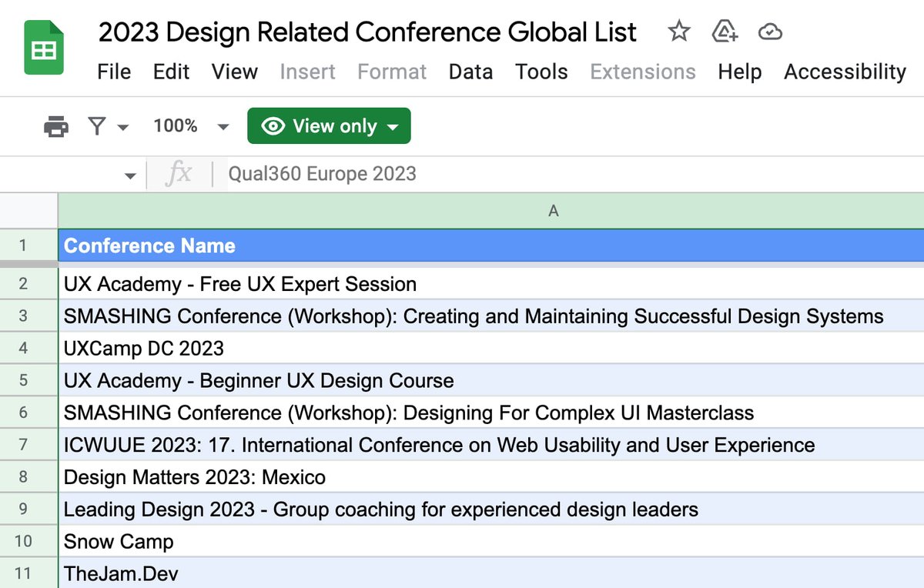The width and height of the screenshot is (924, 588).
Task: Expand the 100% zoom dropdown
Action: pos(223,127)
